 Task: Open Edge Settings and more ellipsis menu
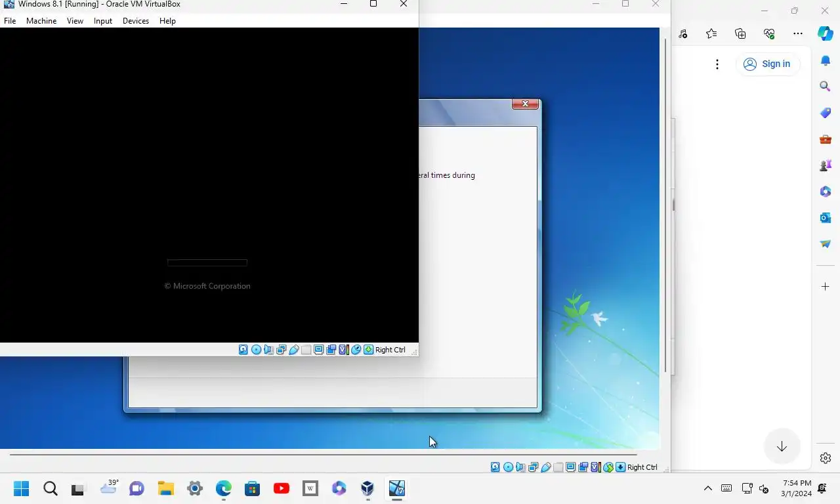[798, 34]
